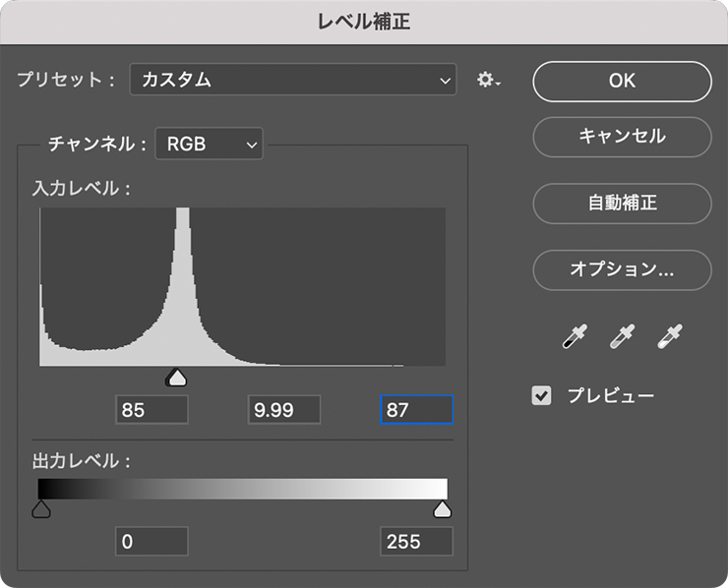Click the output level field showing 255
This screenshot has height=588, width=728.
pyautogui.click(x=416, y=541)
